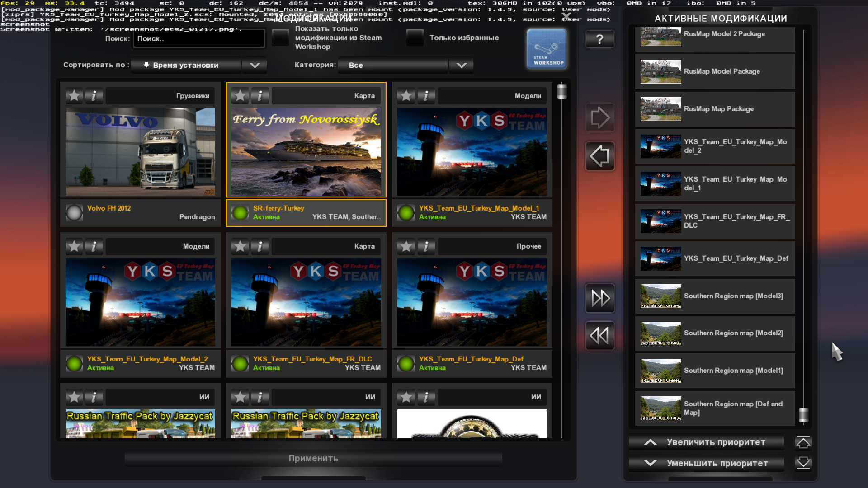The image size is (868, 488).
Task: Click the category dropdown chevron arrow
Action: click(x=462, y=65)
